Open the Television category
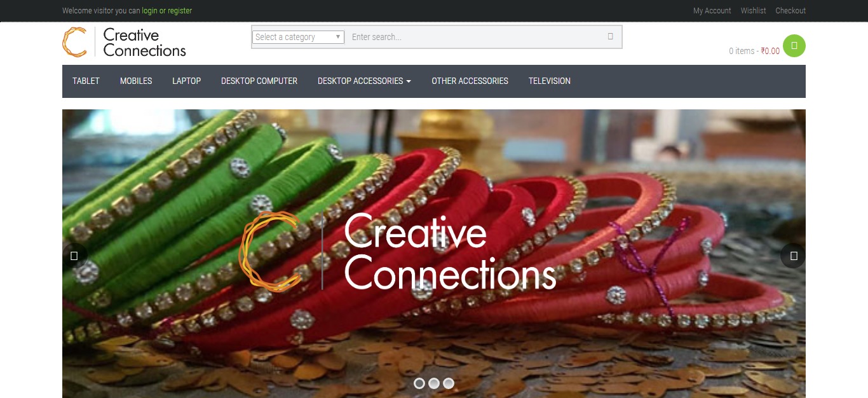The width and height of the screenshot is (868, 398). (550, 81)
